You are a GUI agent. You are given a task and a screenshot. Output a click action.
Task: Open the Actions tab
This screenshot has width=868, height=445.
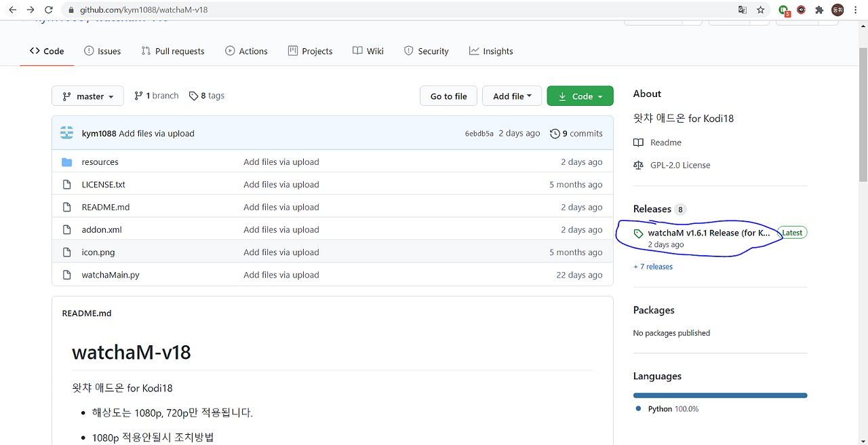pyautogui.click(x=246, y=51)
